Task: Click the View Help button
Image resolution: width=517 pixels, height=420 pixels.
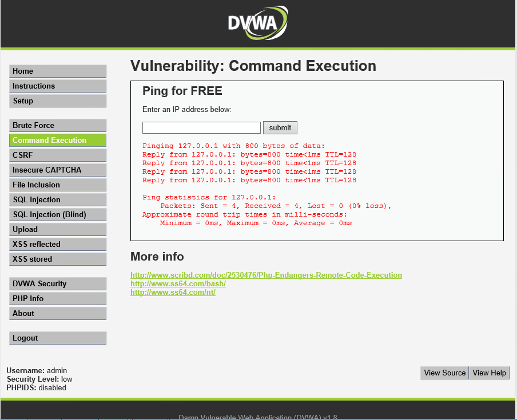Action: [x=489, y=373]
